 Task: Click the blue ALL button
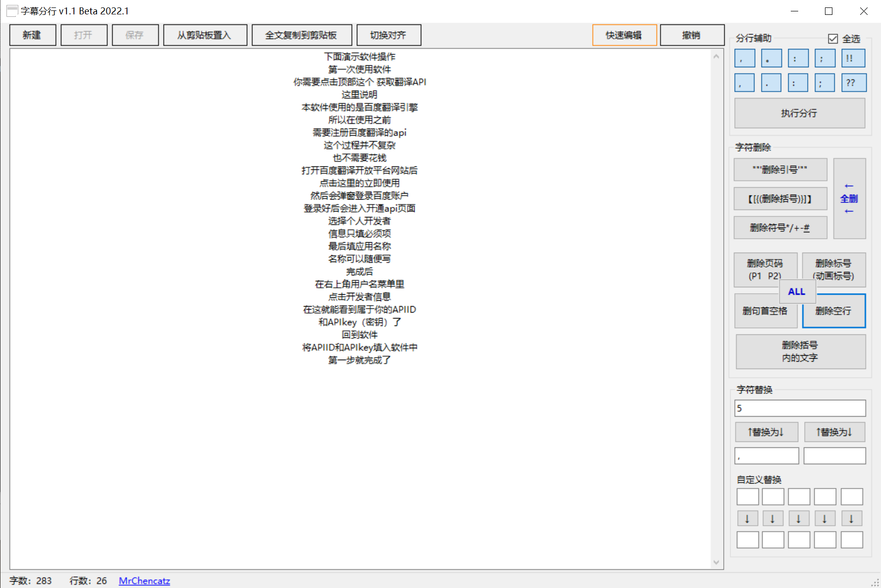797,291
